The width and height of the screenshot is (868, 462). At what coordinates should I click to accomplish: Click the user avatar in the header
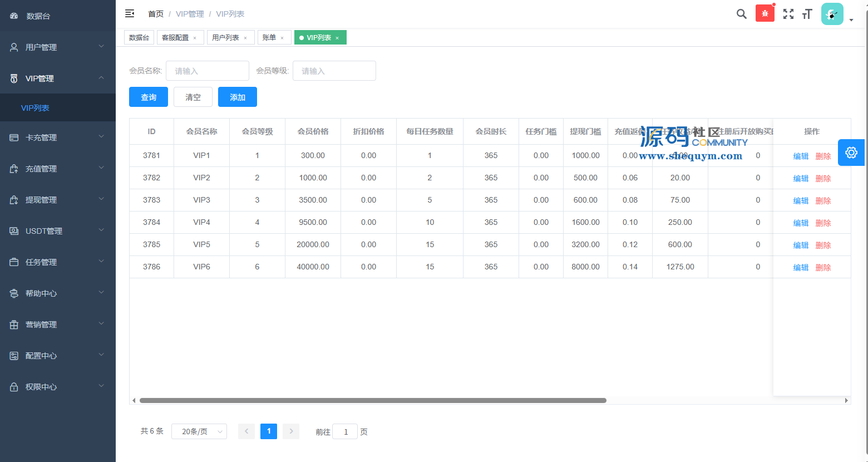click(832, 14)
